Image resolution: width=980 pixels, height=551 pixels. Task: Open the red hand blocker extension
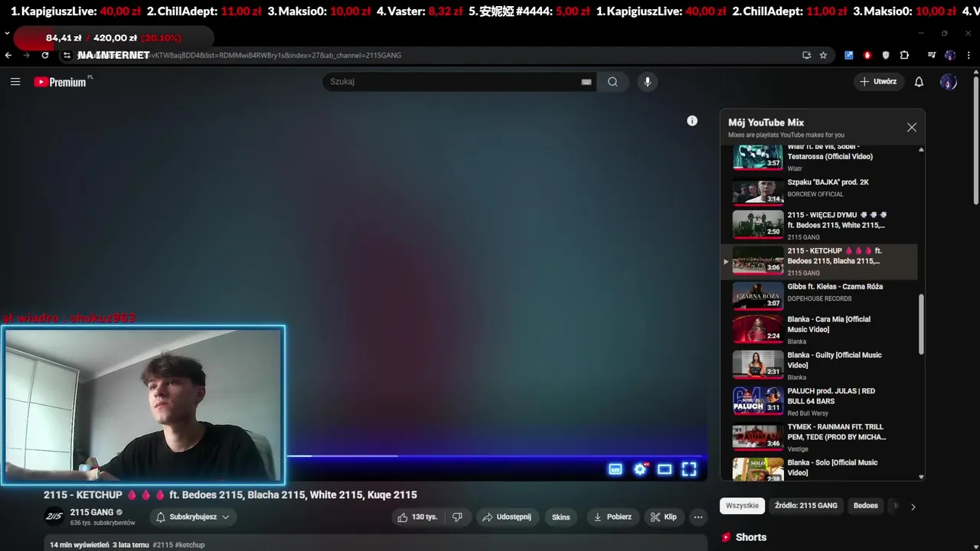(867, 55)
